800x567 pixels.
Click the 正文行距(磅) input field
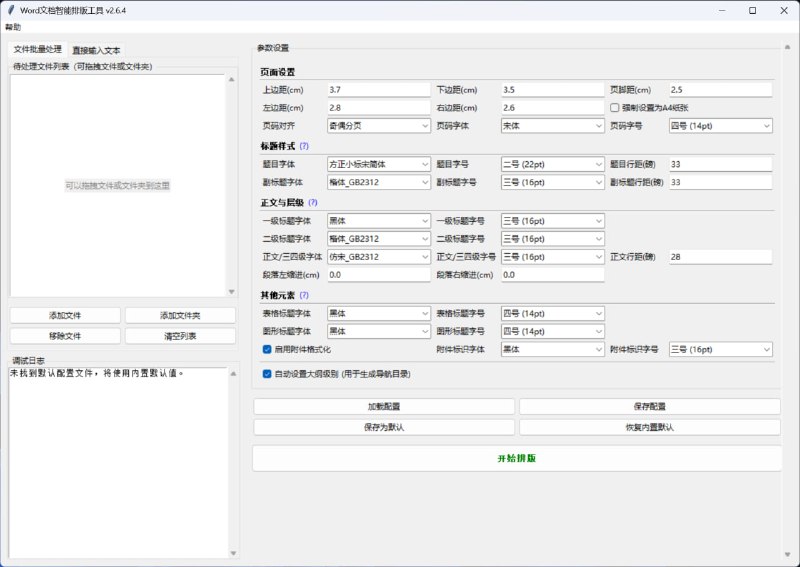tap(720, 257)
